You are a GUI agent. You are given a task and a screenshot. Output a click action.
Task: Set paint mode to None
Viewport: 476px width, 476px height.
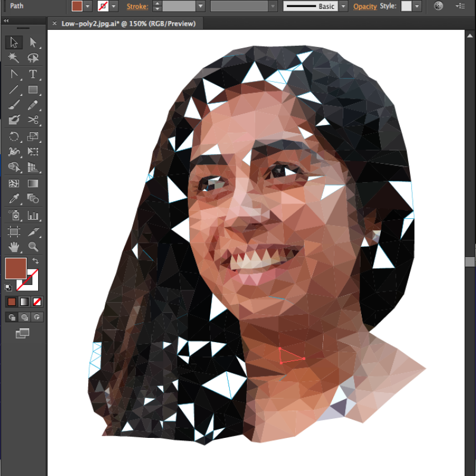[x=37, y=302]
